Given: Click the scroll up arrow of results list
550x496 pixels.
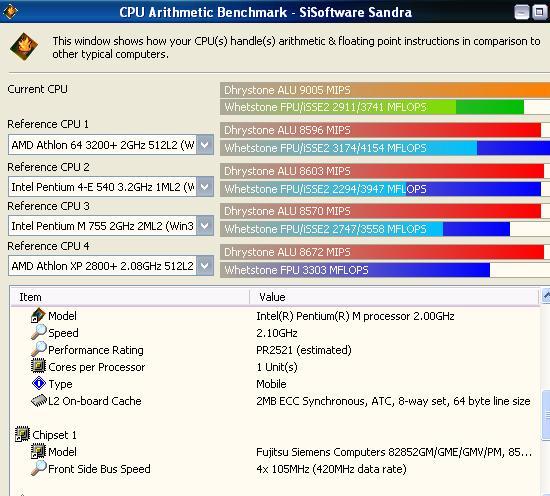Looking at the screenshot, I should tap(546, 296).
